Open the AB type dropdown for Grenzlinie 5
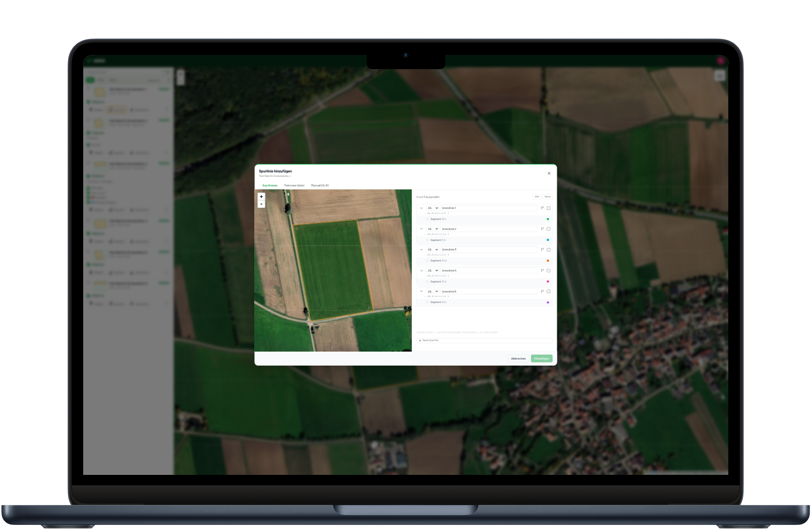Image resolution: width=812 pixels, height=530 pixels. (432, 291)
